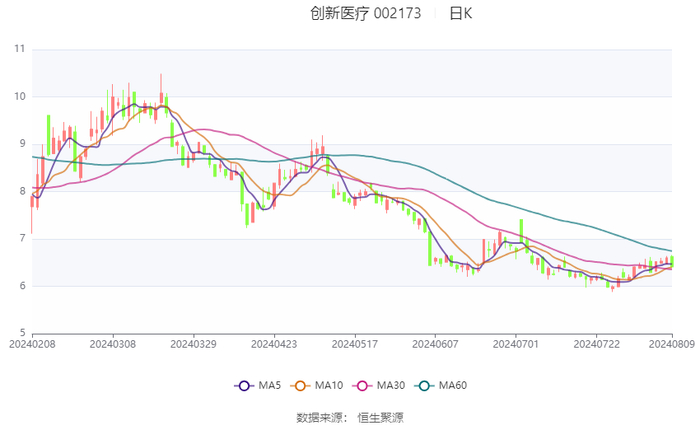Click the 20240701 date axis label
The image size is (700, 426).
click(516, 343)
